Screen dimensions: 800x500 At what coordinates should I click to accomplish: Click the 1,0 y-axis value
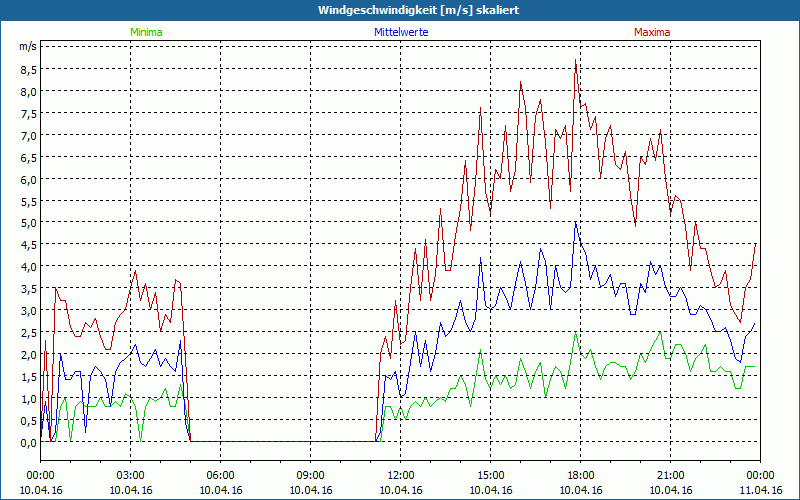coord(28,398)
